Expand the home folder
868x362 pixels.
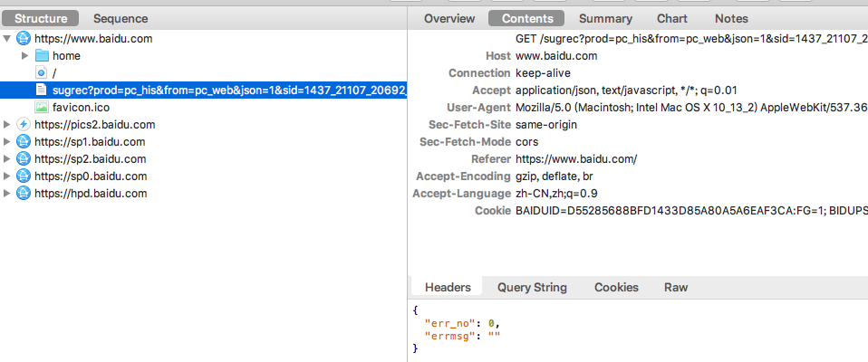click(x=25, y=56)
